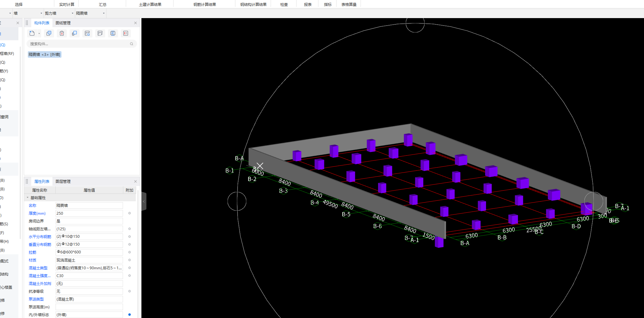
Task: Click the save component archive icon
Action: pyautogui.click(x=87, y=33)
